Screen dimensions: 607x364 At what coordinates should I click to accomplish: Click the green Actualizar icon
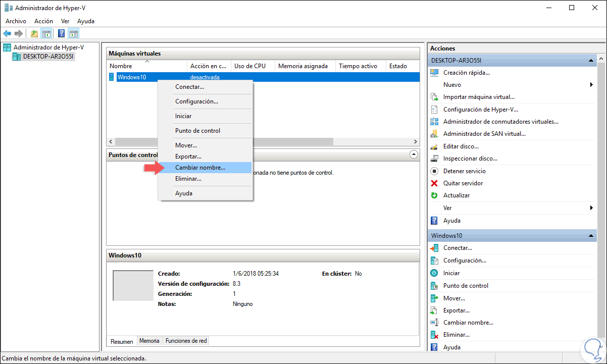(x=434, y=195)
